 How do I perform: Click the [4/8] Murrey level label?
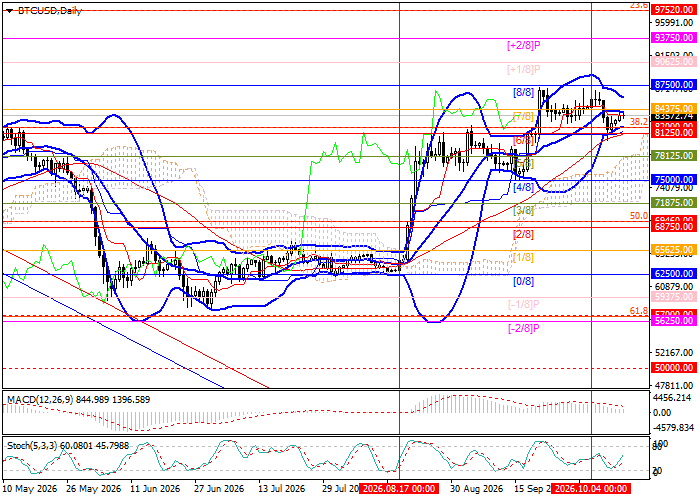[523, 188]
